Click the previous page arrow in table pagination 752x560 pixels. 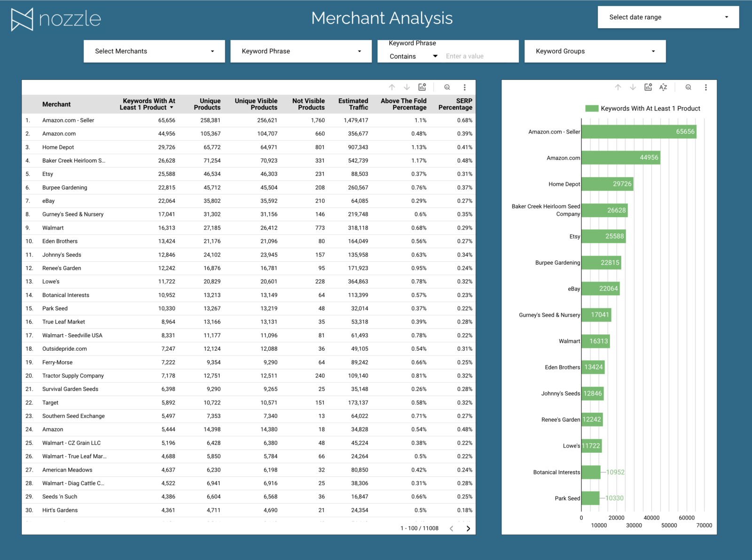[x=452, y=528]
